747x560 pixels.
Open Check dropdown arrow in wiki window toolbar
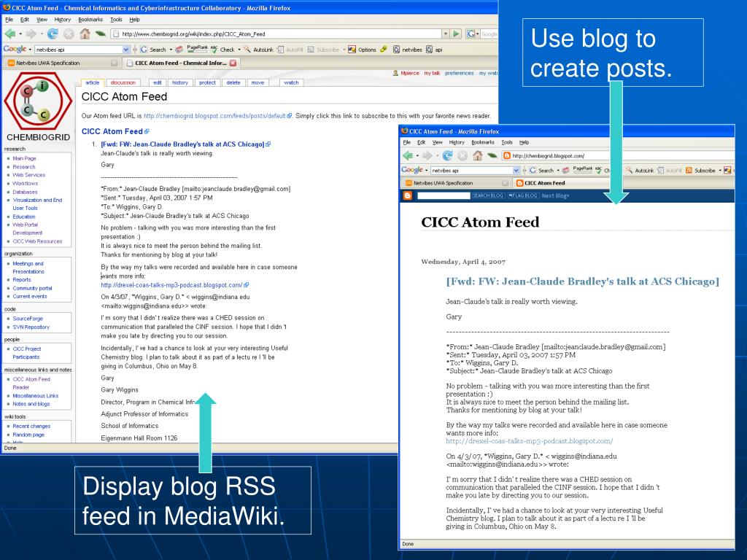[x=239, y=50]
